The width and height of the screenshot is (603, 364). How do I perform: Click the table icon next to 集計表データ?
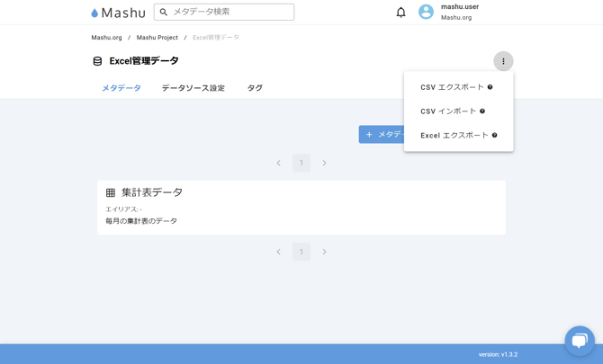point(111,192)
